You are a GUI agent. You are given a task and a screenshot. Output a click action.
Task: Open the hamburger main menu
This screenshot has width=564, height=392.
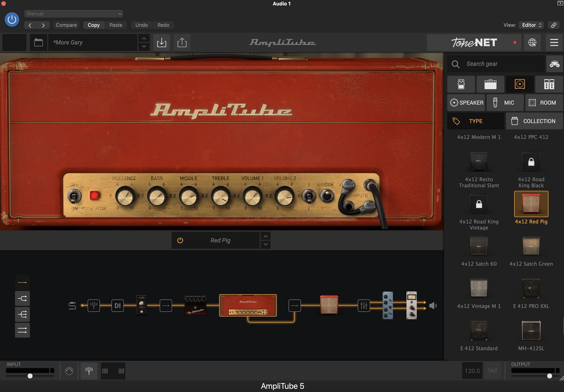click(x=554, y=43)
